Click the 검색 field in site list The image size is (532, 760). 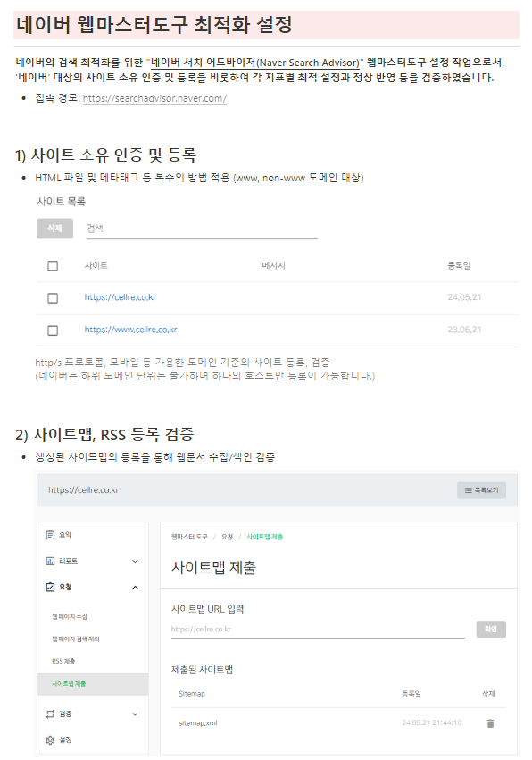[x=202, y=229]
